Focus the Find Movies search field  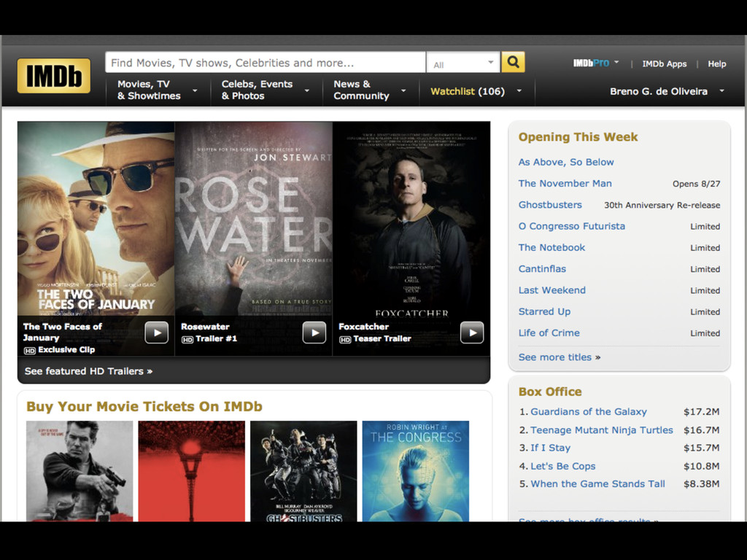point(266,63)
